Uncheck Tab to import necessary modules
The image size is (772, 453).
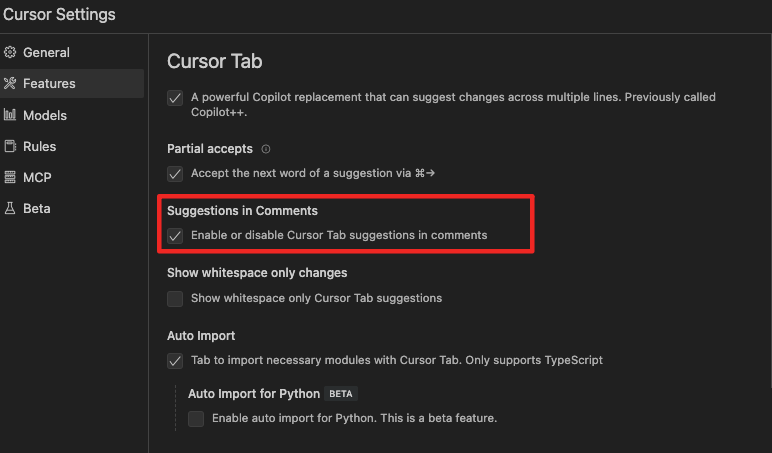click(x=175, y=360)
